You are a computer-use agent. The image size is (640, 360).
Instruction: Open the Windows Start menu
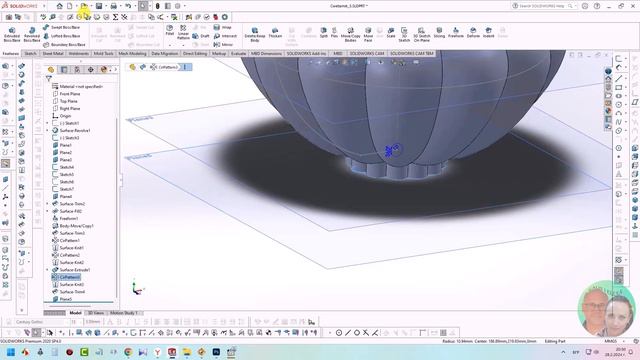click(x=11, y=352)
